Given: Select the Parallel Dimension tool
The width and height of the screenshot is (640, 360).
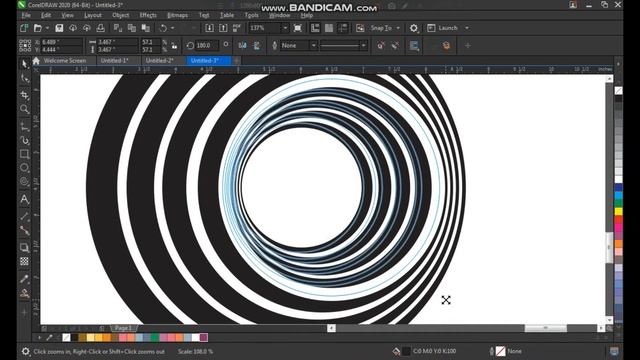Looking at the screenshot, I should 24,216.
